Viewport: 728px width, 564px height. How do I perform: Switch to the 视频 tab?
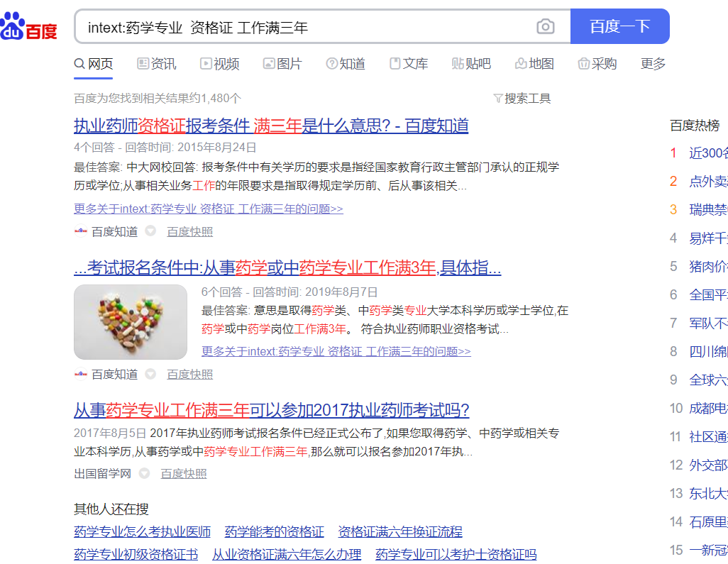220,64
